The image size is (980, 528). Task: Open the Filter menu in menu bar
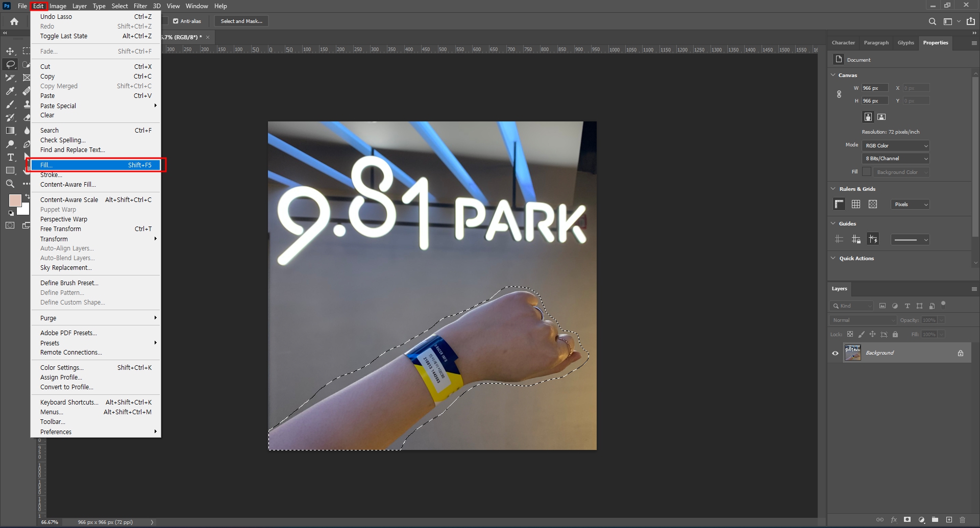click(x=140, y=6)
